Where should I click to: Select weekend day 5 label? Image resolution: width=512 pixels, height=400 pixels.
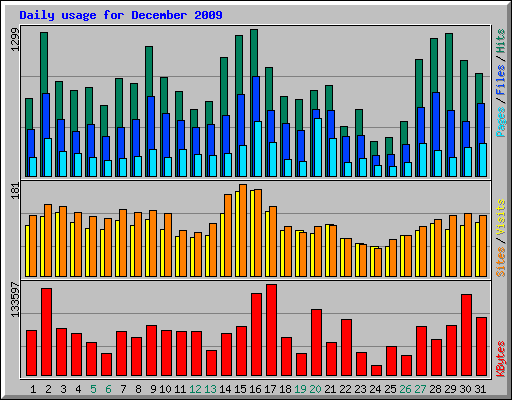(x=93, y=389)
